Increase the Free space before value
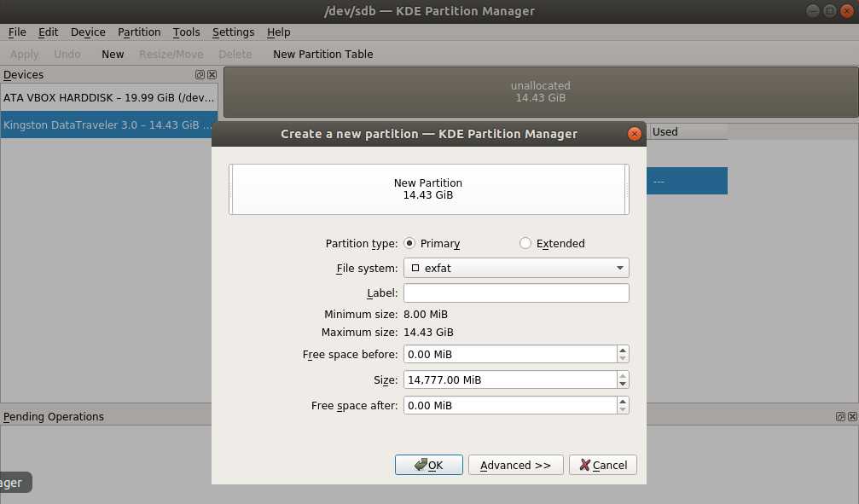Screen dimensions: 859x504 point(623,350)
